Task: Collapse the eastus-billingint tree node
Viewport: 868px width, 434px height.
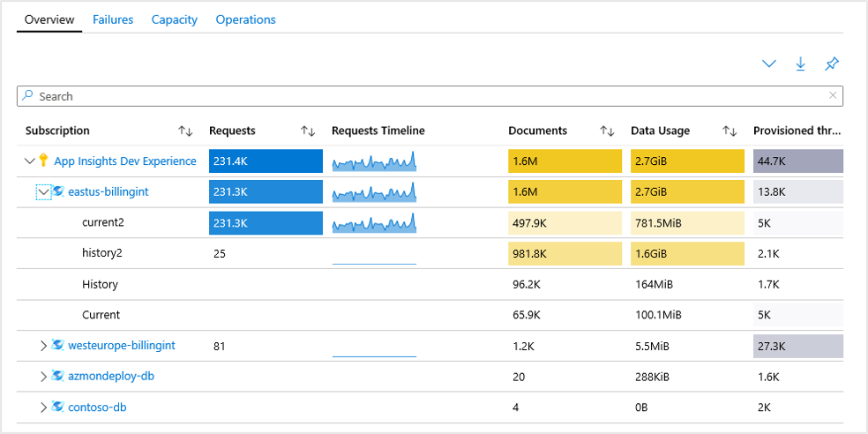Action: pyautogui.click(x=43, y=191)
